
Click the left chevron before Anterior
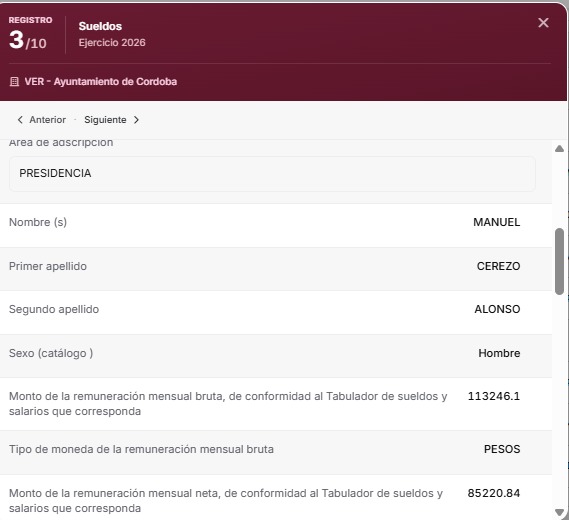click(x=20, y=120)
